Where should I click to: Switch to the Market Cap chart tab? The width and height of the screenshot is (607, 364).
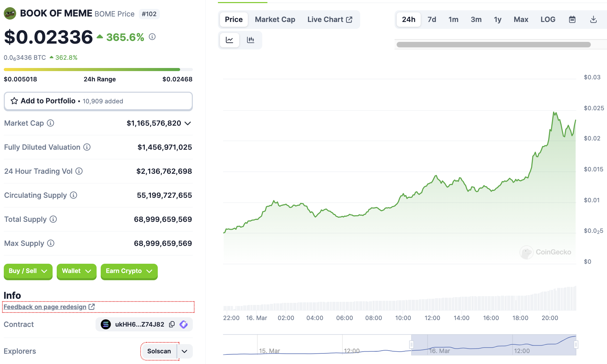pyautogui.click(x=275, y=20)
